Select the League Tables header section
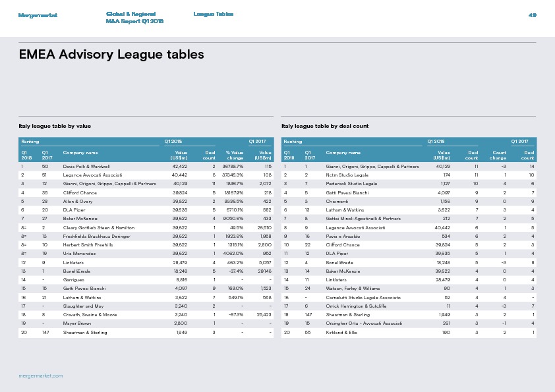555x392 pixels. pyautogui.click(x=214, y=14)
